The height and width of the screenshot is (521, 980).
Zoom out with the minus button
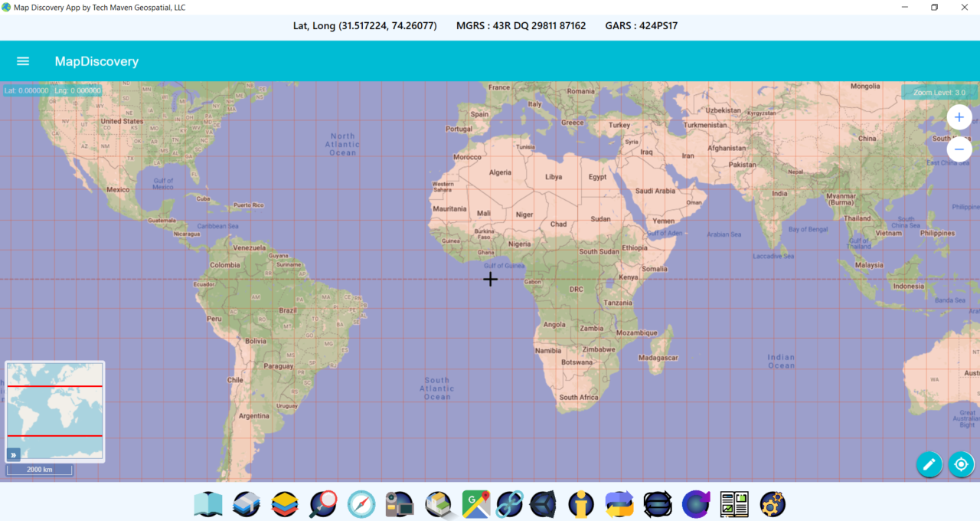(959, 149)
